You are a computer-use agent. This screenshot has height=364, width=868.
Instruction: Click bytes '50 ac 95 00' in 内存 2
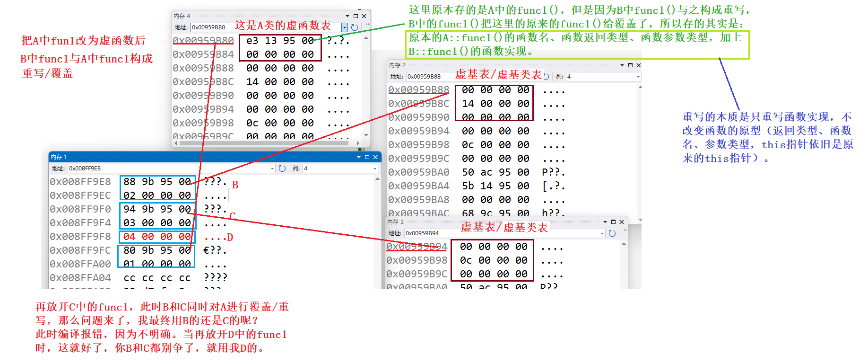pos(496,172)
